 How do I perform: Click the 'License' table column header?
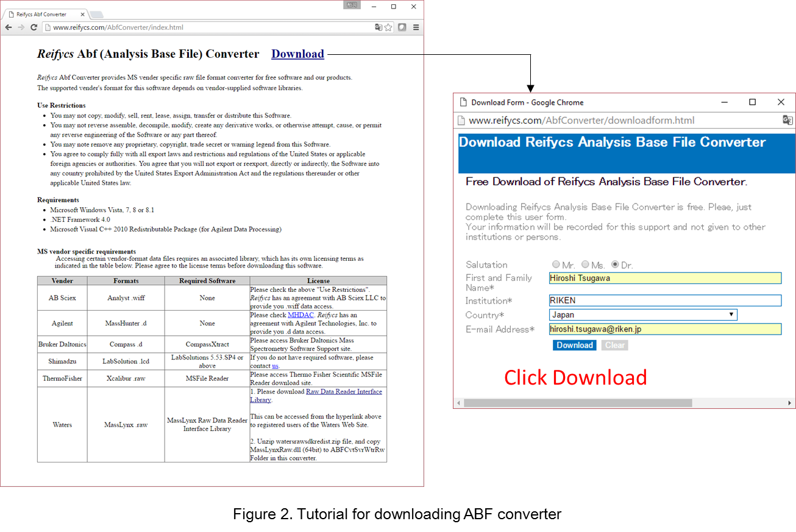318,281
